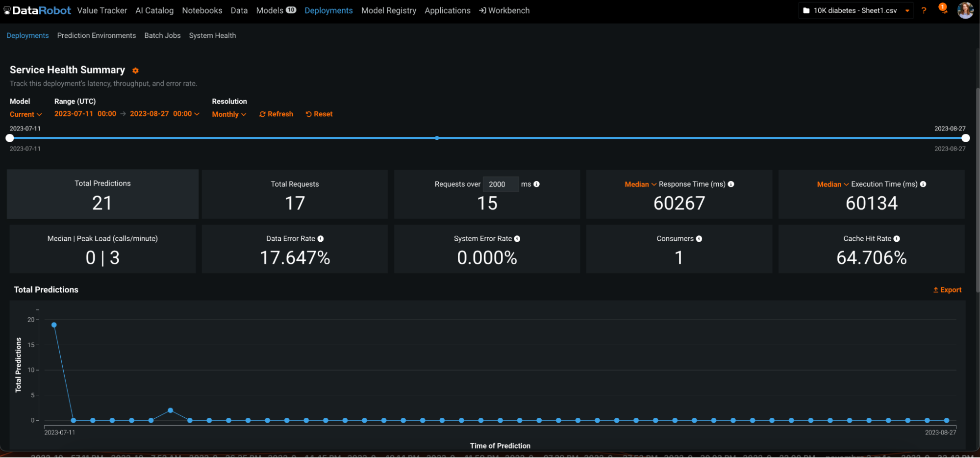This screenshot has height=458, width=980.
Task: Select the Total Predictions metric tile
Action: click(102, 194)
